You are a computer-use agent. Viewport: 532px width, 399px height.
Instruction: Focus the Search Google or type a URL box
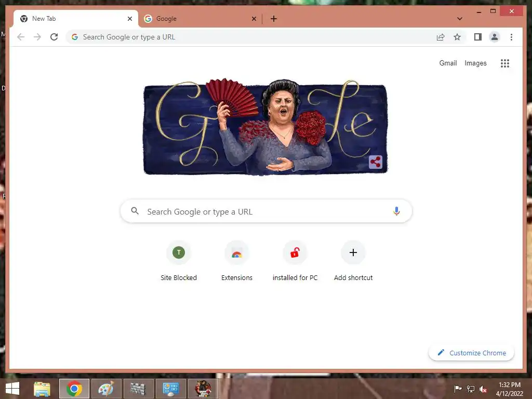pos(267,211)
